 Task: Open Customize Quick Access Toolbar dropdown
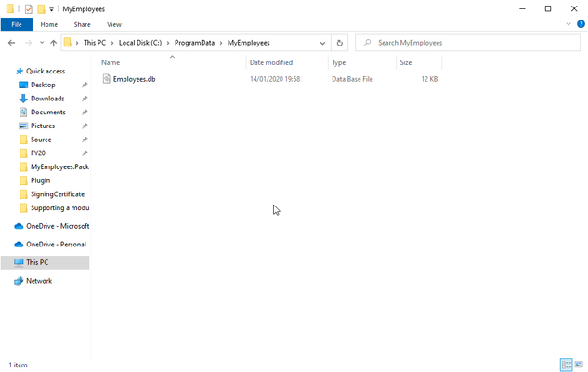51,9
